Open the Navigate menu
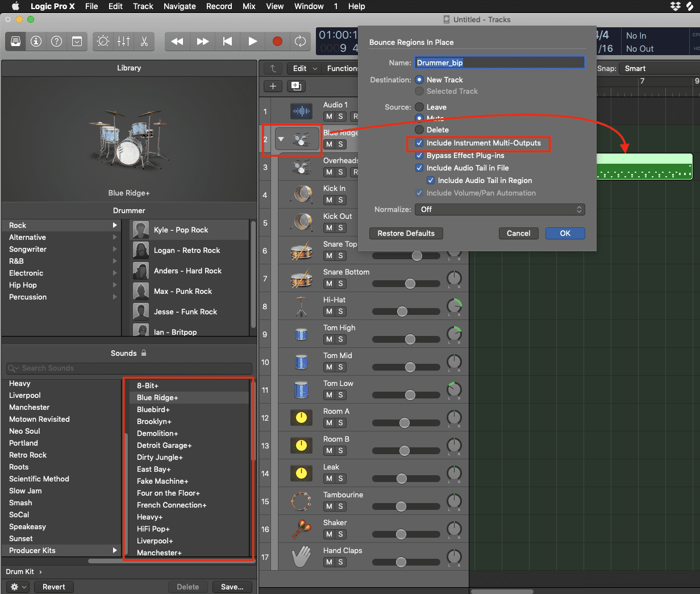 click(x=180, y=6)
